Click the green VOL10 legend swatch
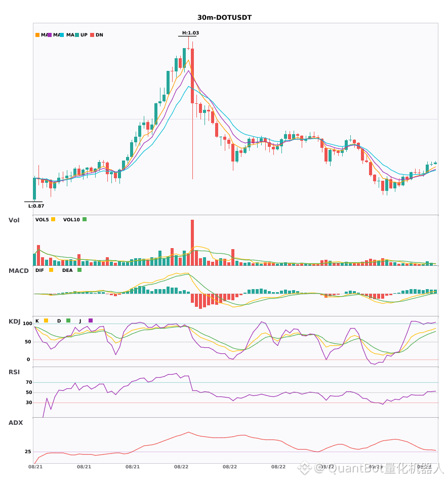The image size is (448, 481). (85, 219)
